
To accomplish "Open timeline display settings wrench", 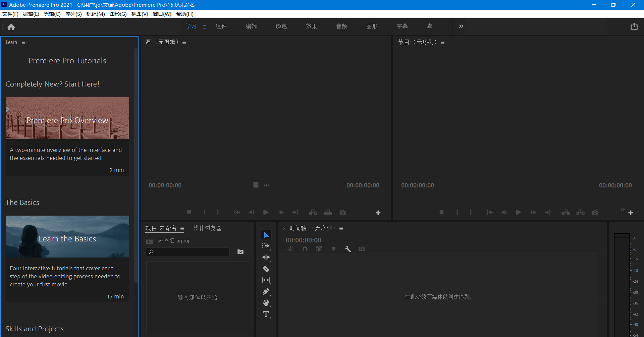I will tap(348, 249).
